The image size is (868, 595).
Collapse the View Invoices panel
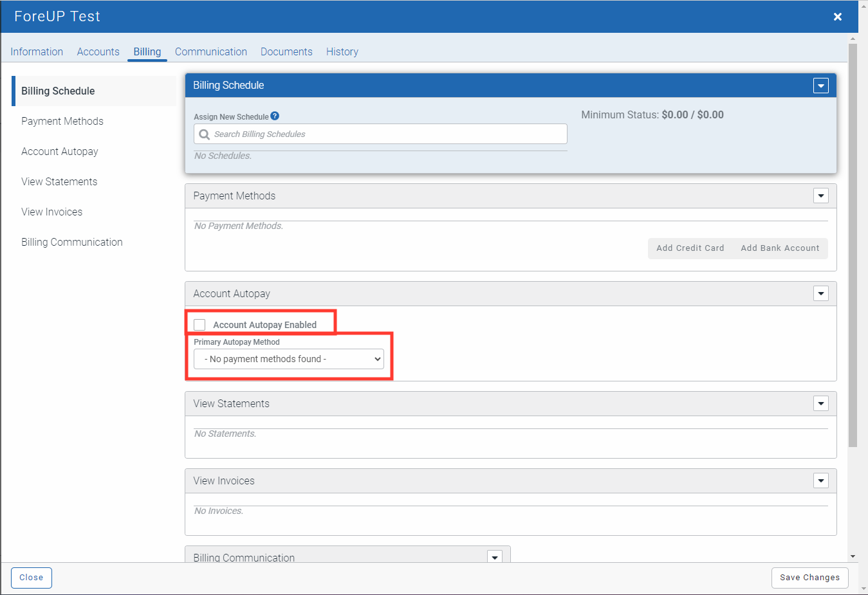(821, 481)
